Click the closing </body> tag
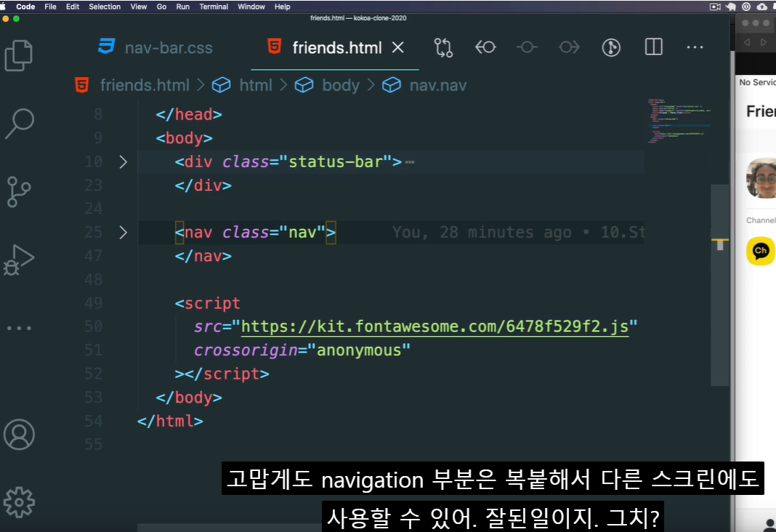The width and height of the screenshot is (776, 532). coord(189,398)
